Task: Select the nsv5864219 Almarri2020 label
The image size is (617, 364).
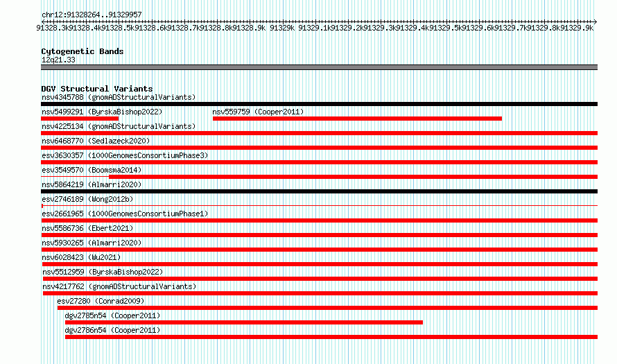Action: pos(92,184)
